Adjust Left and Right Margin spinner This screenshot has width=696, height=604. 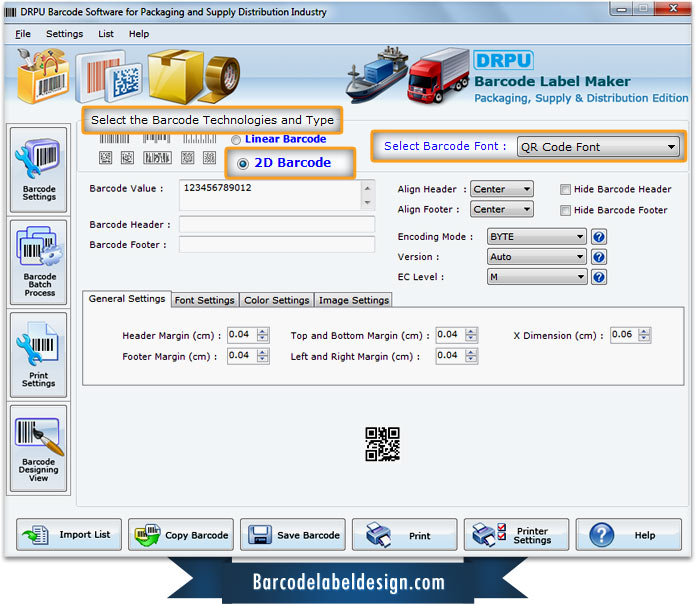click(471, 355)
